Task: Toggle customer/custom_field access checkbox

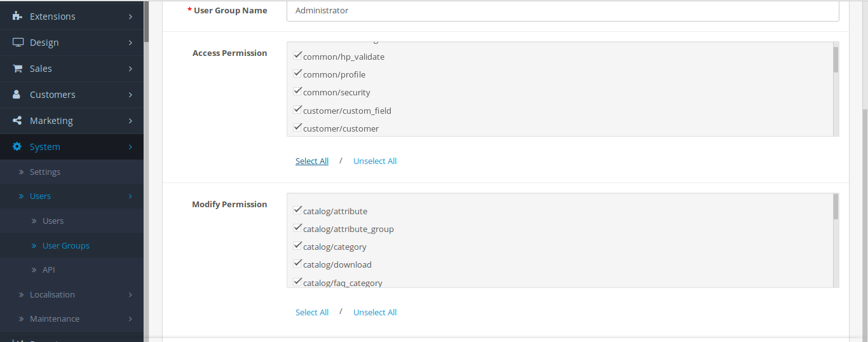Action: click(x=297, y=110)
